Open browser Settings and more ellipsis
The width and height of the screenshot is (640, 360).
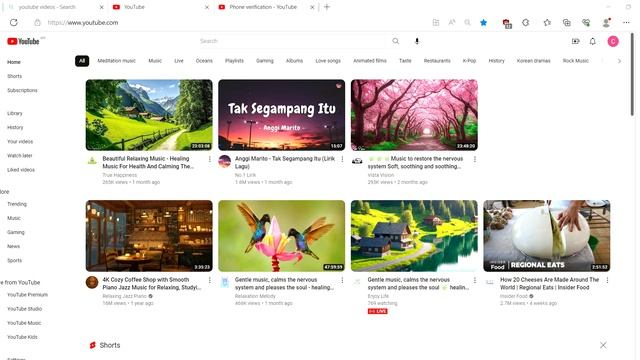(x=626, y=22)
